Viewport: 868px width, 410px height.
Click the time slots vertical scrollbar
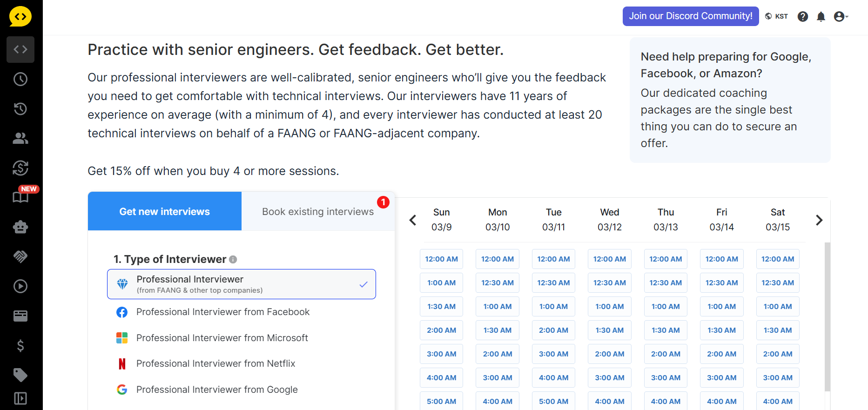point(827,316)
